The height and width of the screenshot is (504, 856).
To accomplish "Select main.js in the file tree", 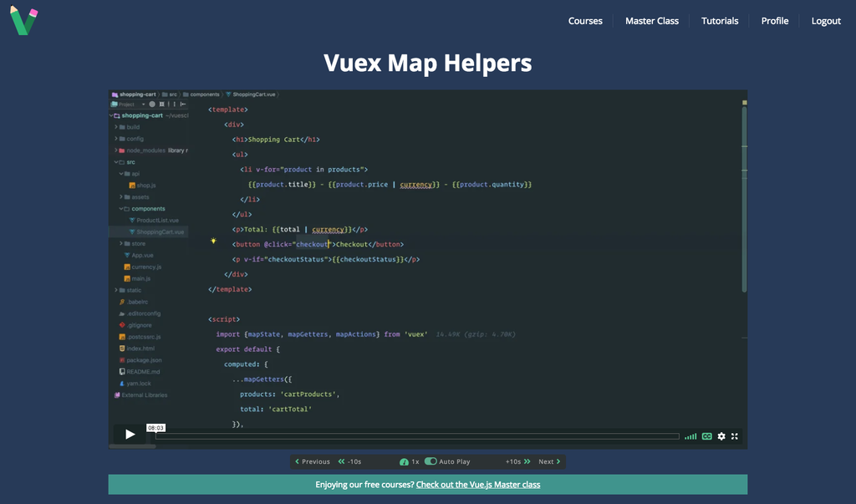I will pos(137,278).
